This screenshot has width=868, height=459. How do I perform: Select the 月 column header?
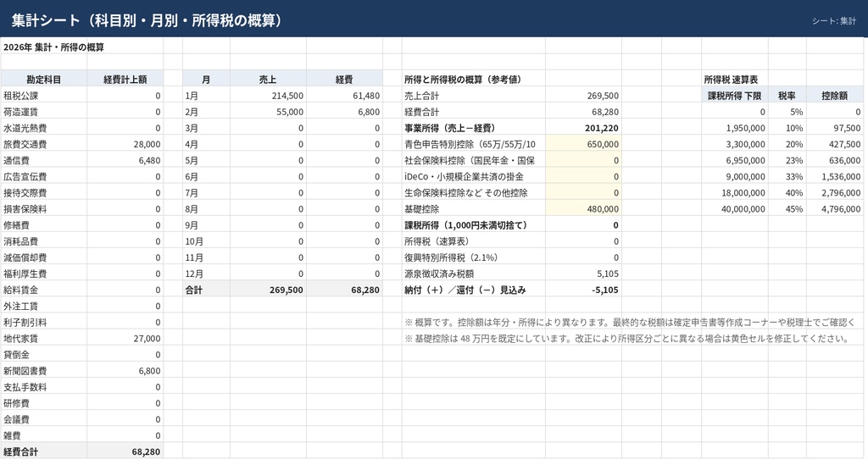(x=206, y=79)
